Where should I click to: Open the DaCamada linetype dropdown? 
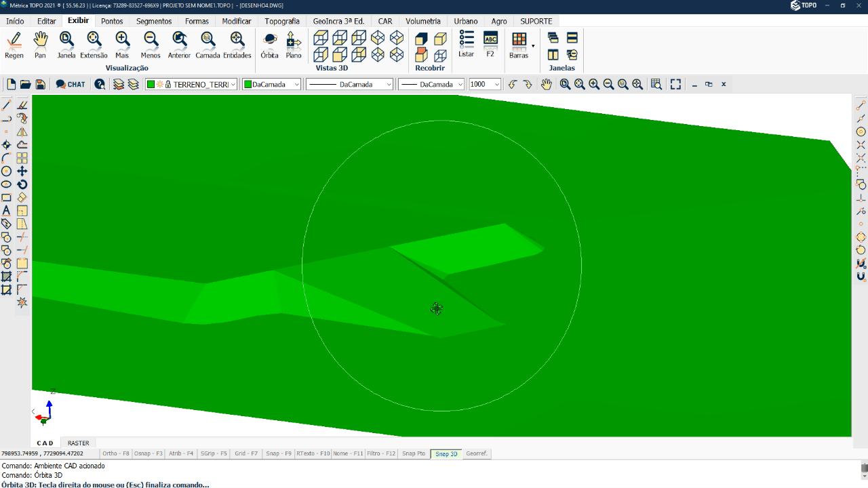point(350,84)
